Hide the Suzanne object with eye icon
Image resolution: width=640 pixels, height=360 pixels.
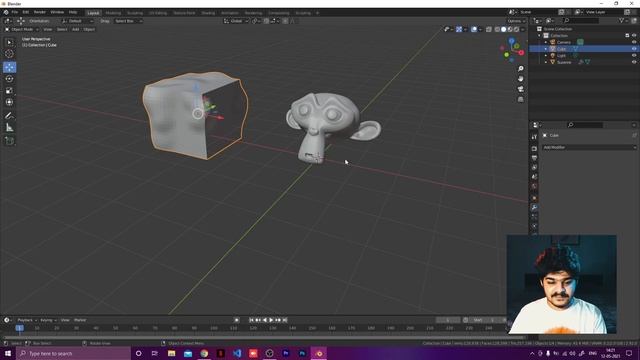click(634, 62)
